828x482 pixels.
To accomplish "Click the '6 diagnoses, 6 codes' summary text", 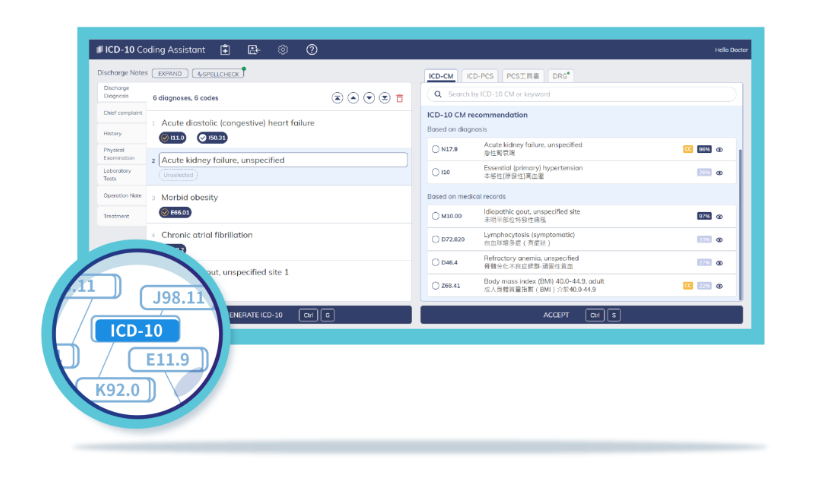I will pyautogui.click(x=185, y=98).
